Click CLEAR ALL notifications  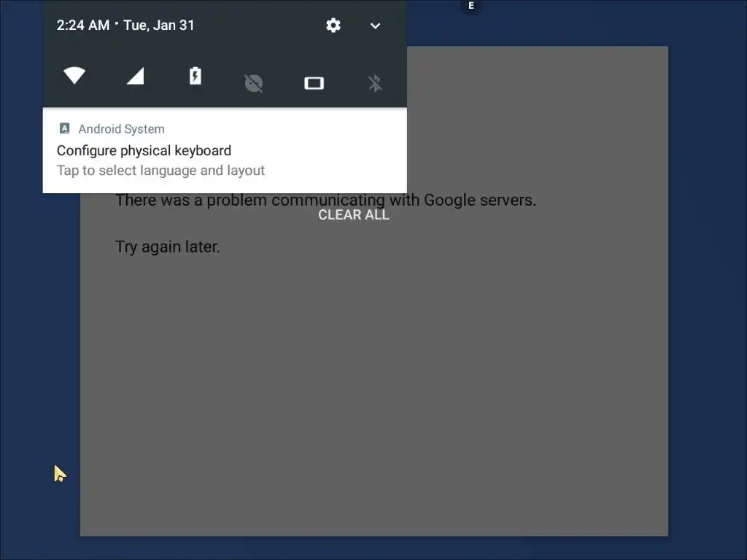[354, 215]
